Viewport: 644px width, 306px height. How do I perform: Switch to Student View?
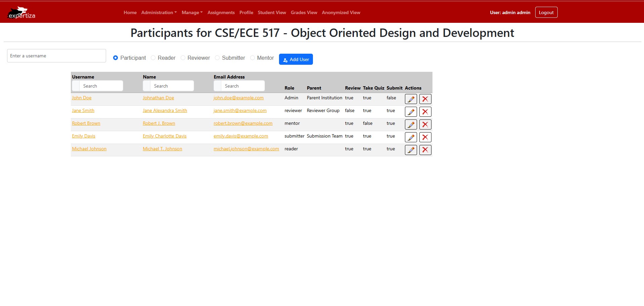click(272, 12)
